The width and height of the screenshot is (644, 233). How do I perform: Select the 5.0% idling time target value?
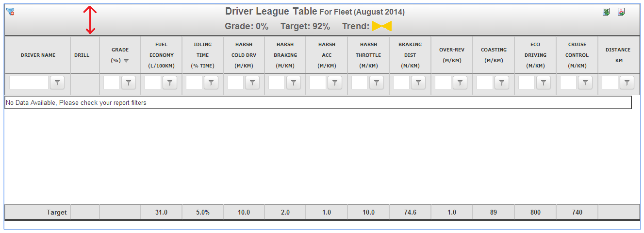click(x=203, y=212)
